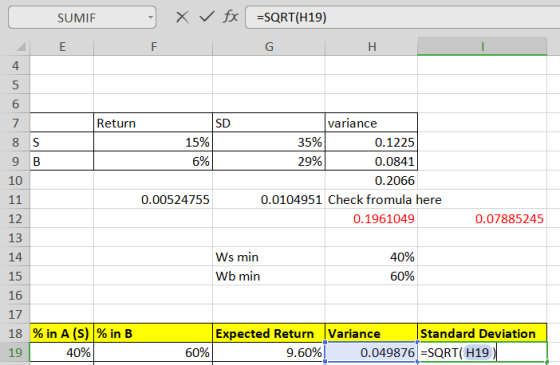Click the 'Return' header cell

pos(153,123)
